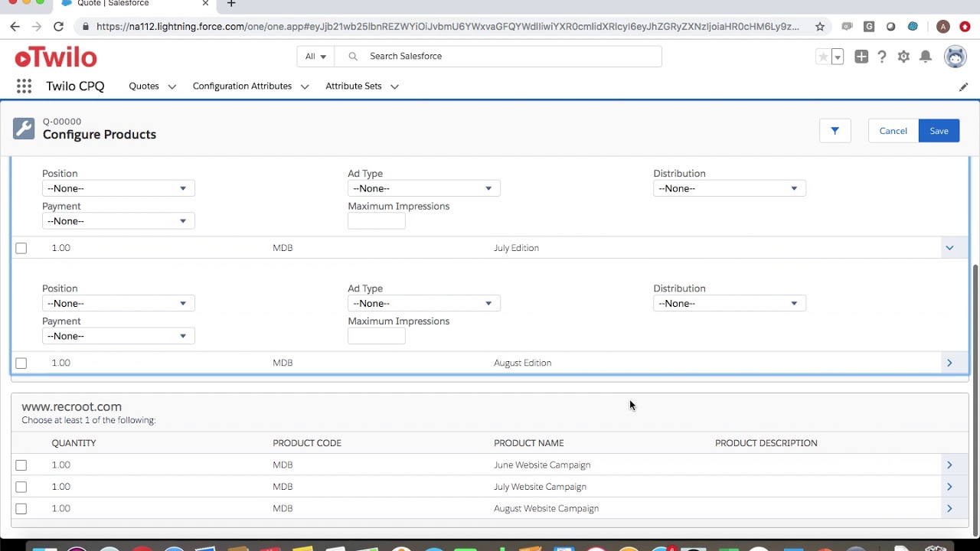The height and width of the screenshot is (551, 980).
Task: Open July Edition Position dropdown
Action: coord(119,304)
